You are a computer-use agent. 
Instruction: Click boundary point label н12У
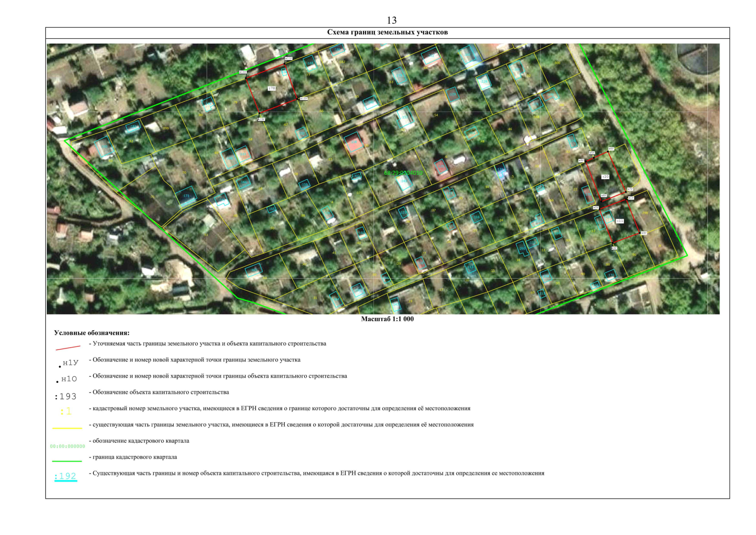tap(303, 99)
